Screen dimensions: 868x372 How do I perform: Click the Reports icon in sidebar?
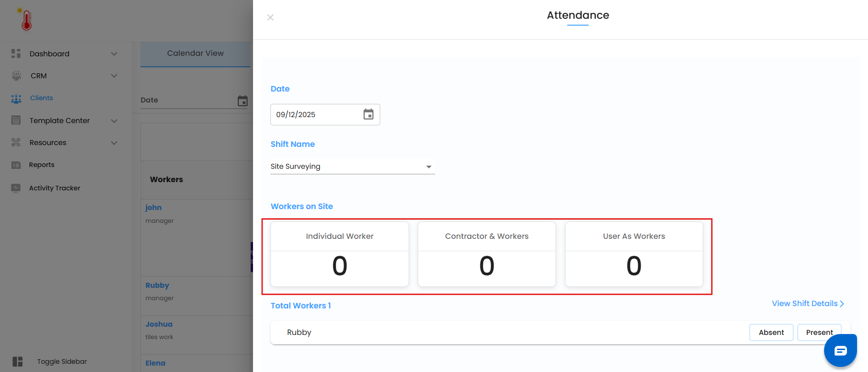[16, 165]
